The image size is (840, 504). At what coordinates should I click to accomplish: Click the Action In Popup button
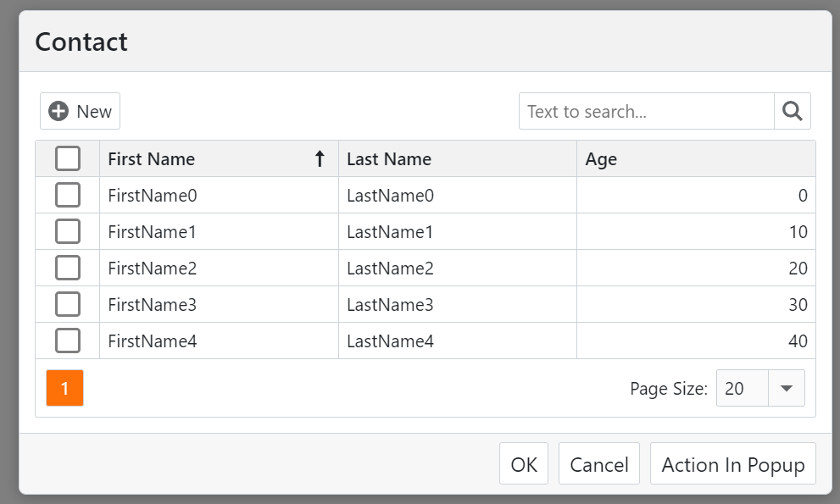732,464
